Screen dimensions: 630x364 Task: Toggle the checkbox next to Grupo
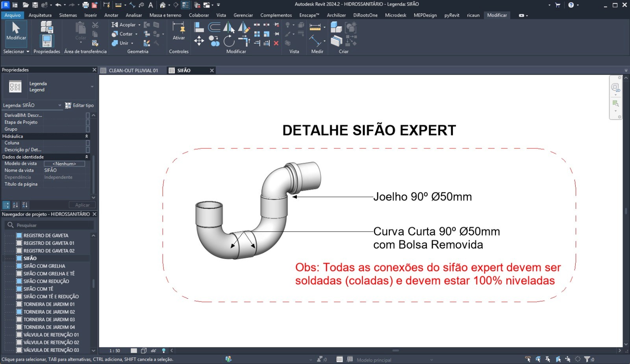point(88,129)
